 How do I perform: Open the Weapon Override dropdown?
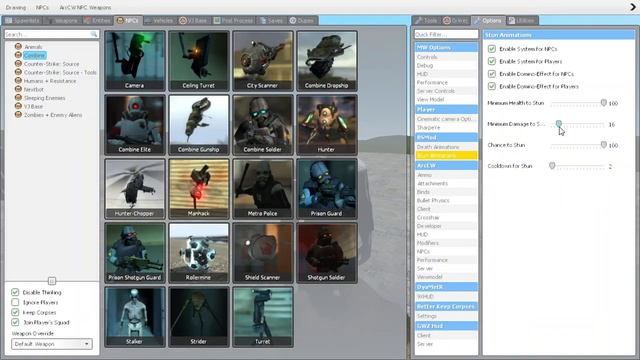[51, 344]
